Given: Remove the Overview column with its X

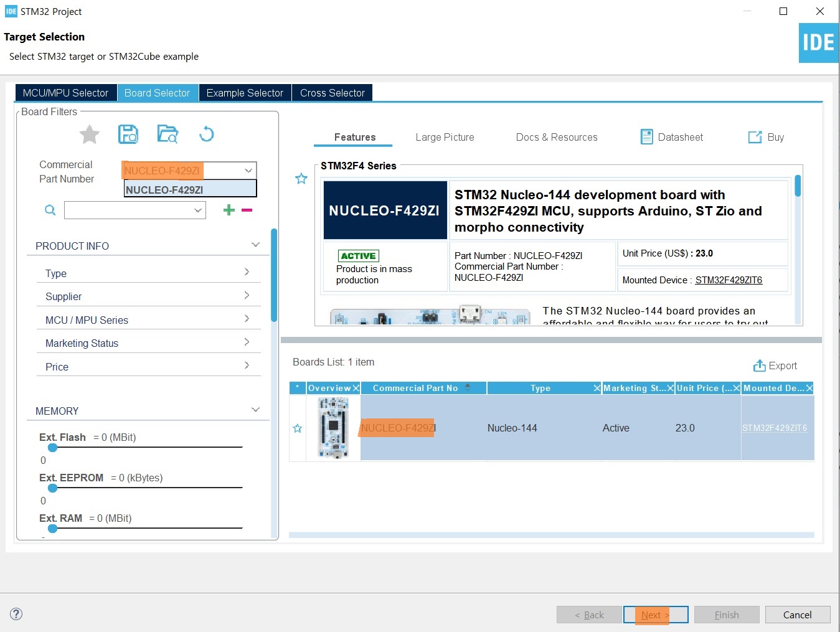Looking at the screenshot, I should point(356,388).
